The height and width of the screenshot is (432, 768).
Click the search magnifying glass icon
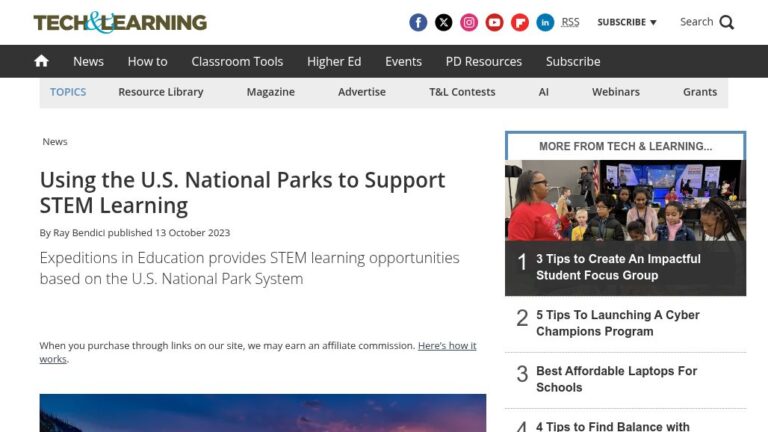click(x=727, y=23)
